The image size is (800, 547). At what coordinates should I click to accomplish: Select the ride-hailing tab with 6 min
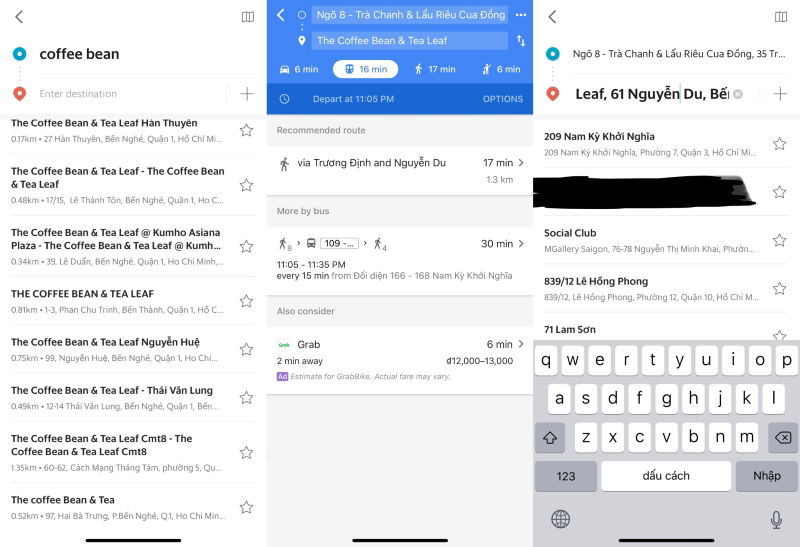(502, 69)
